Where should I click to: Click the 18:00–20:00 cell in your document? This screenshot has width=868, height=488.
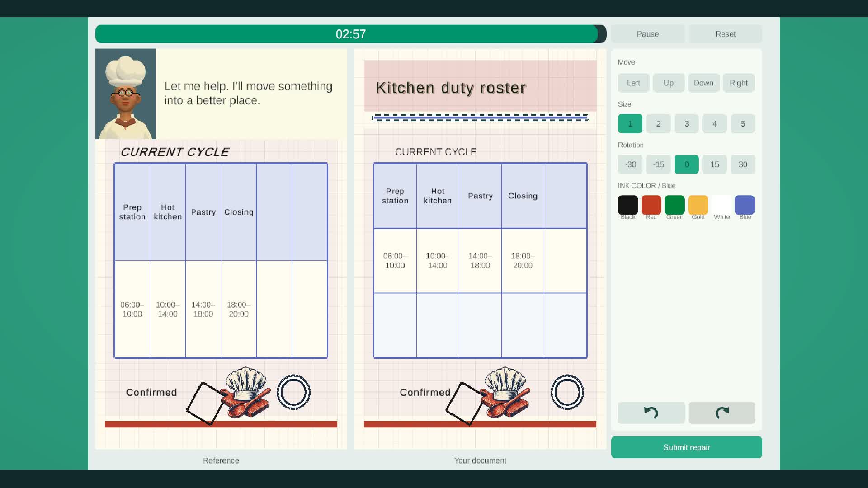click(x=523, y=261)
